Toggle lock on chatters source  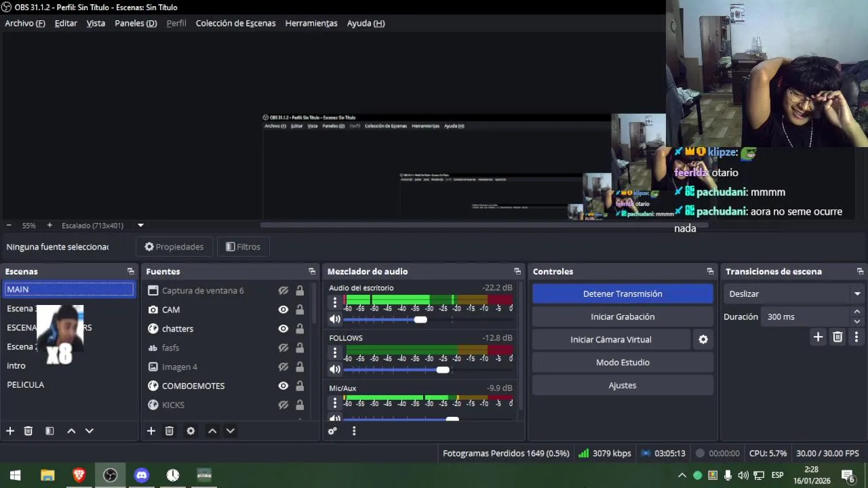click(300, 329)
